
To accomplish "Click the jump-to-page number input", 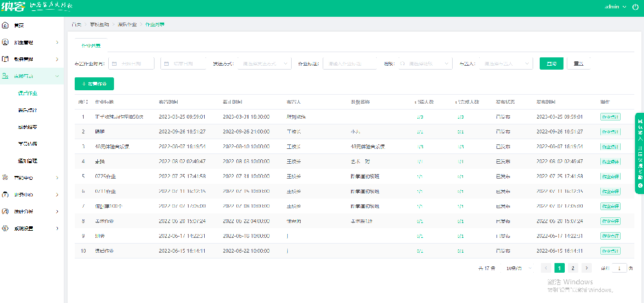I will click(620, 268).
